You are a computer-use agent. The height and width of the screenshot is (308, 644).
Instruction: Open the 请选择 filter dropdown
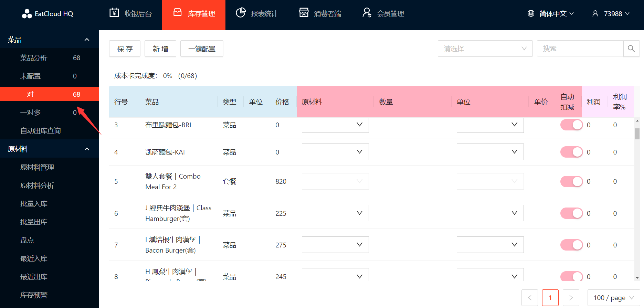485,49
